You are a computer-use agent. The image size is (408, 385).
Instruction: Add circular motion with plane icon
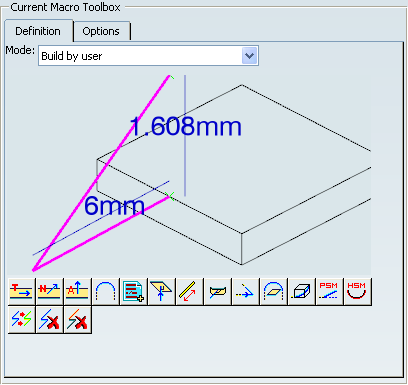[x=274, y=292]
